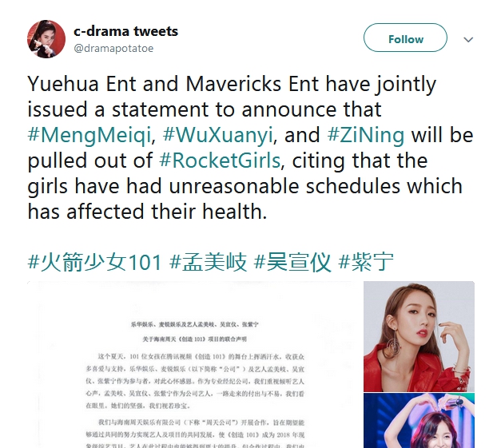Click the c-drama tweets profile avatar
Screen dimensions: 497x448
click(46, 39)
